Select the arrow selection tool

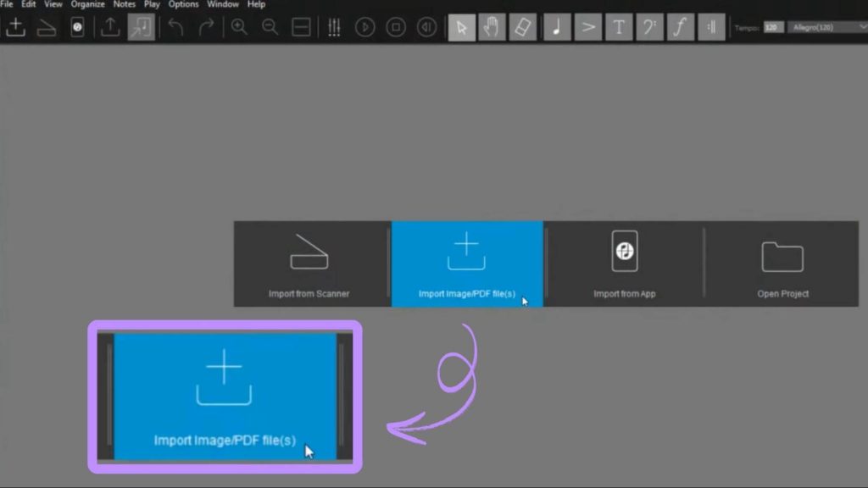[x=460, y=27]
